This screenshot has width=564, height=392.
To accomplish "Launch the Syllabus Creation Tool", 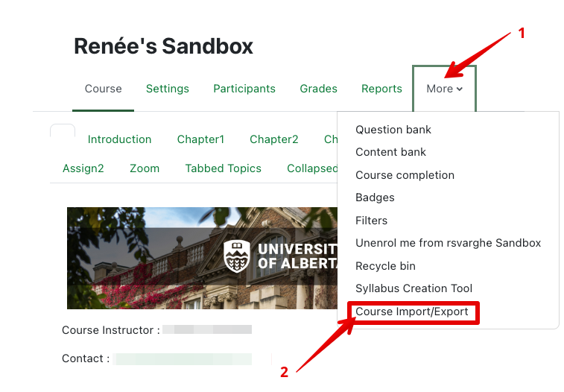I will [x=414, y=288].
